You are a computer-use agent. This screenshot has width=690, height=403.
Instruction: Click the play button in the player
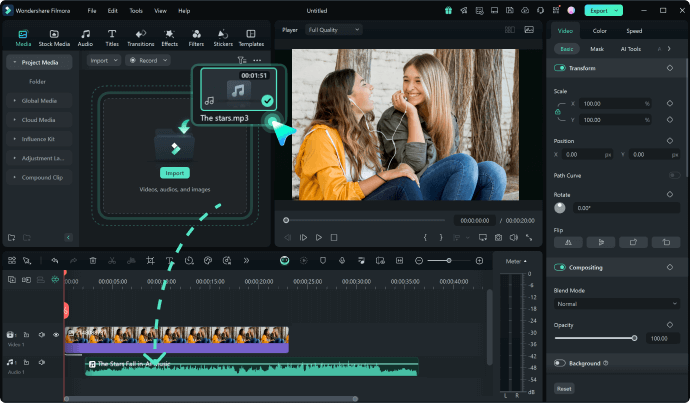(x=318, y=237)
